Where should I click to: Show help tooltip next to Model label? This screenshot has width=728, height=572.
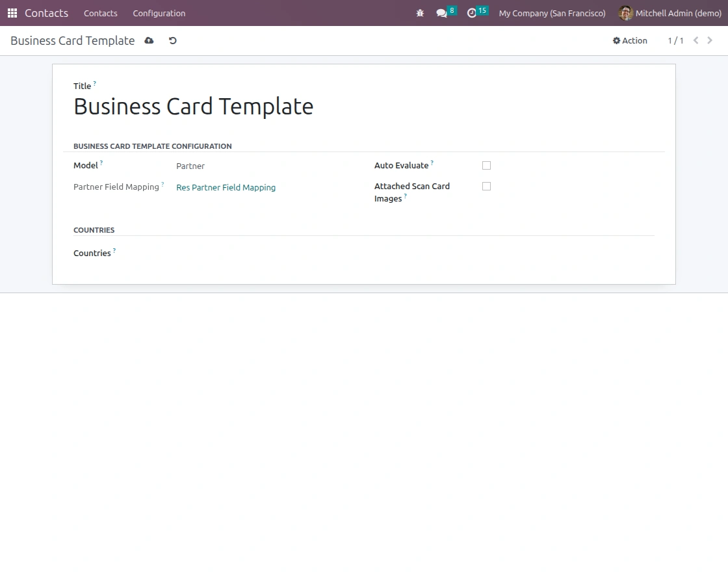[x=101, y=162]
